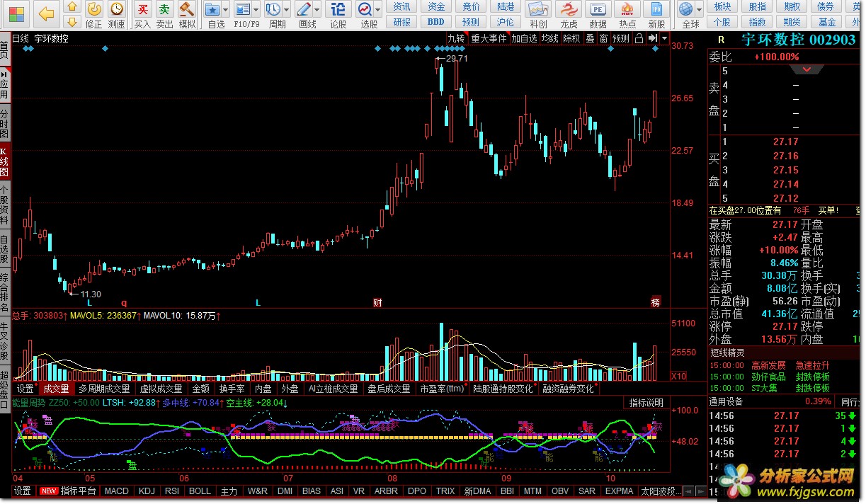Click the 日线 period label
Viewport: 866px width, 504px height.
21,38
